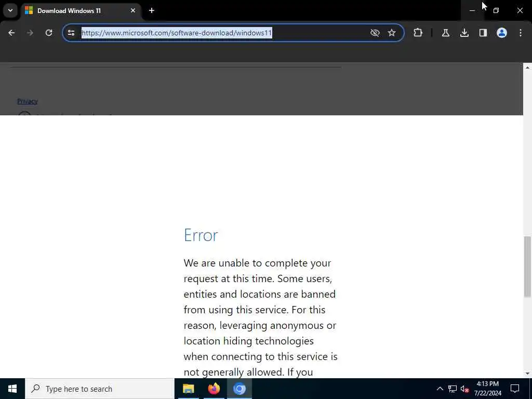Open network status tray icon

pyautogui.click(x=453, y=389)
